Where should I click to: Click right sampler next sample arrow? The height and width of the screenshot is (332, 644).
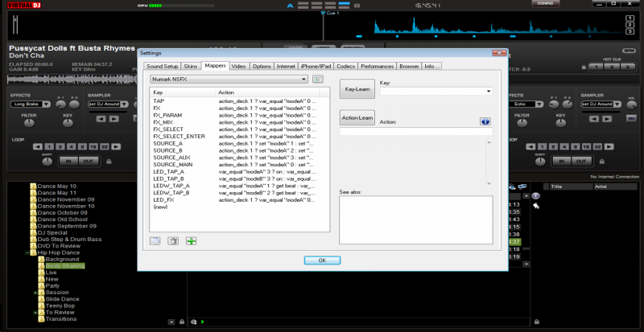coord(607,119)
